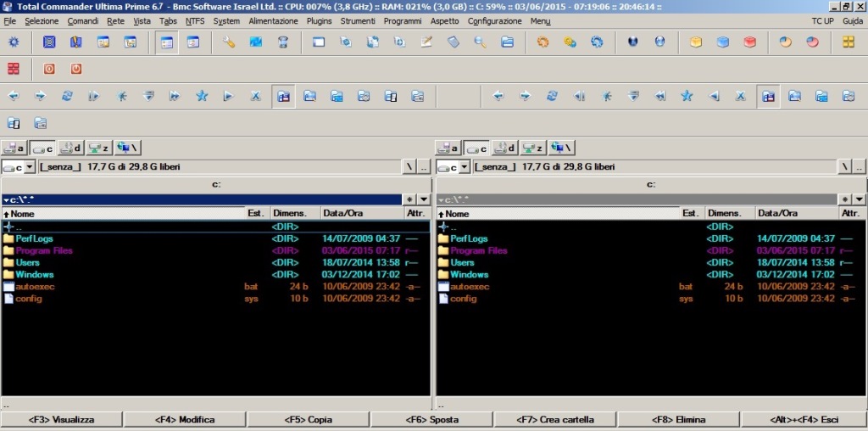Go forward using left panel's forward arrow
Viewport: 868px width, 431px height.
tap(41, 96)
